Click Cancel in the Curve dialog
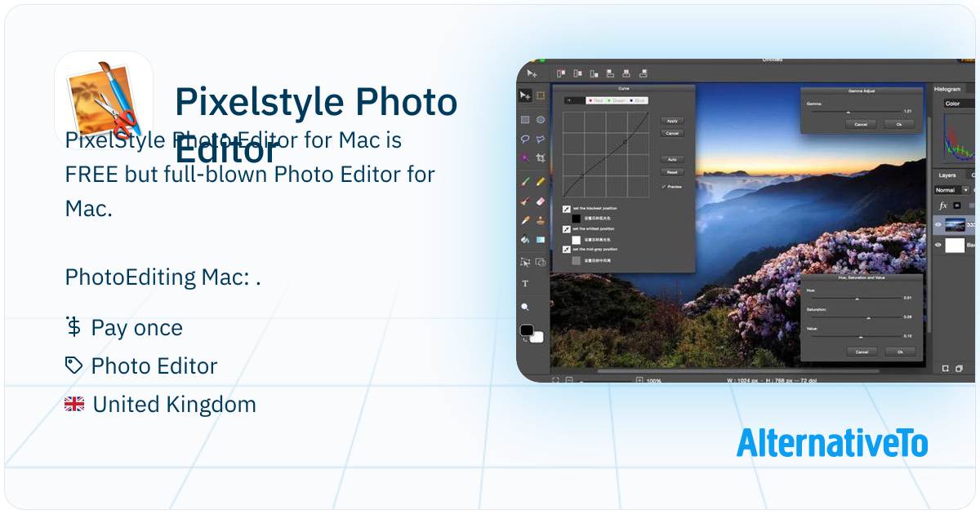Image resolution: width=980 pixels, height=514 pixels. pos(672,133)
